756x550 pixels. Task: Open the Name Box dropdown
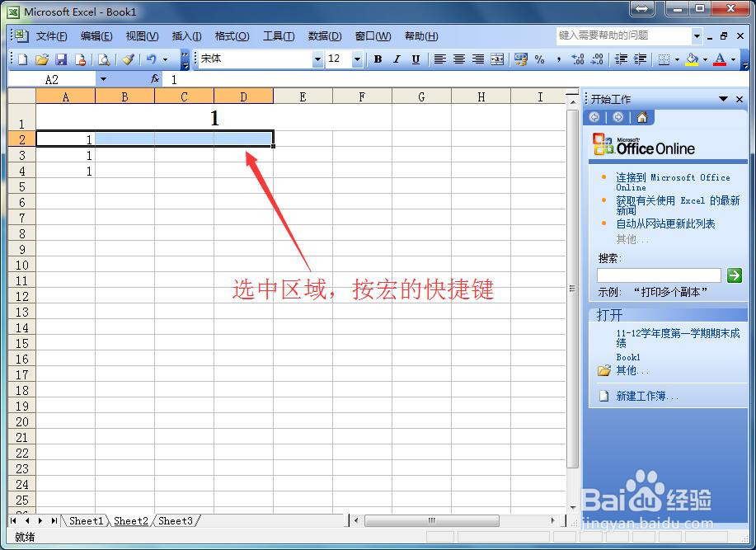pos(103,79)
